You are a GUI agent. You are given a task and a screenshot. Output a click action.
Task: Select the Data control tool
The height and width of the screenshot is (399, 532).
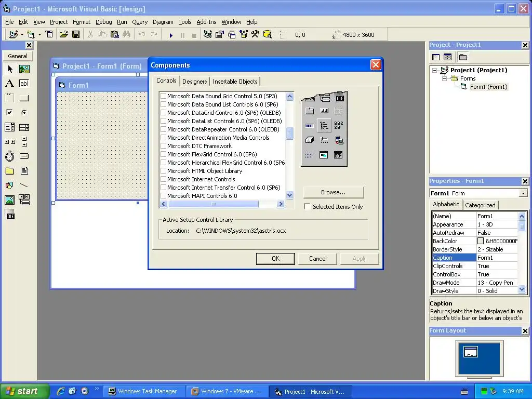24,200
